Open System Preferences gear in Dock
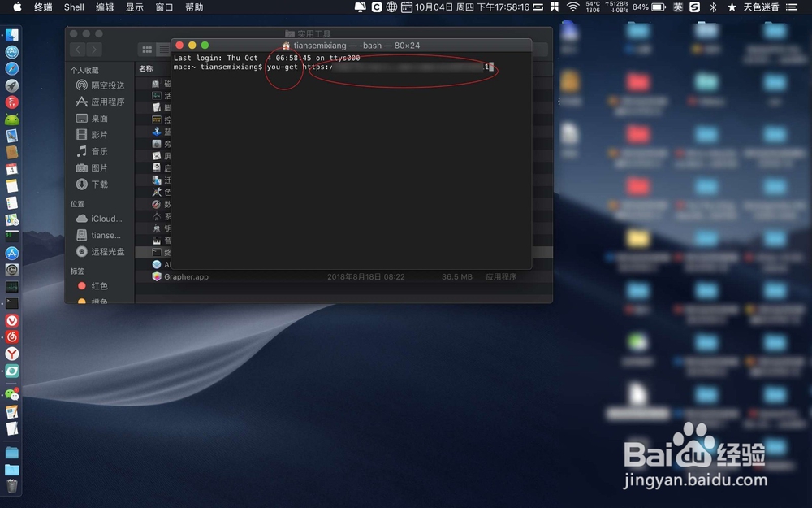Screen dimensions: 812x508 [x=12, y=270]
